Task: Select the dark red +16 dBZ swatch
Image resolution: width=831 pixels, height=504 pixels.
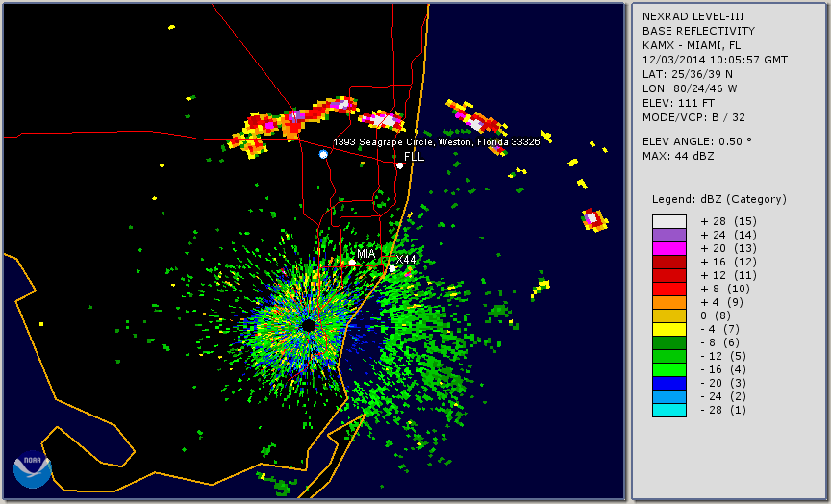Action: pos(669,262)
